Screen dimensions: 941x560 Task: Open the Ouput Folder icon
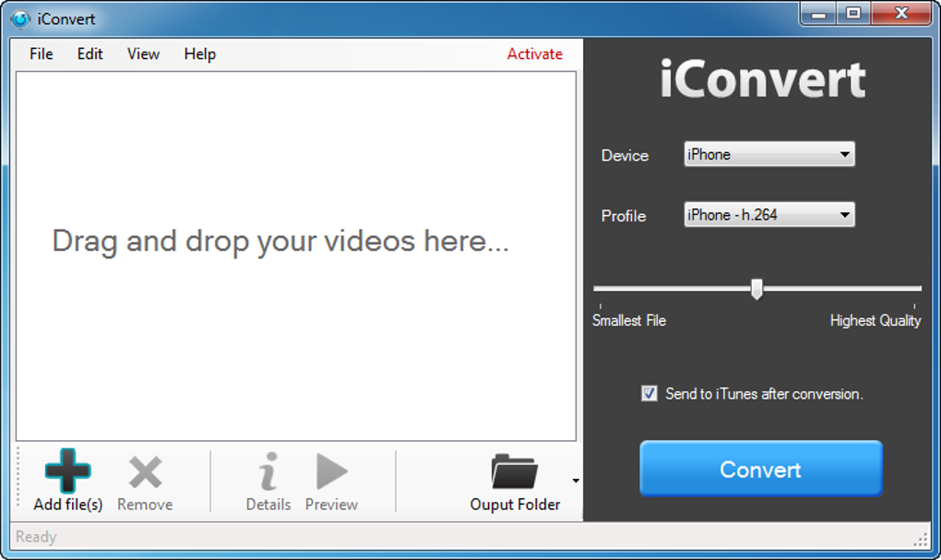(x=514, y=471)
